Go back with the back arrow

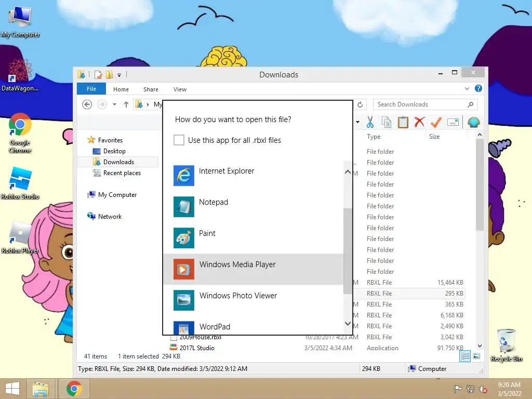87,104
